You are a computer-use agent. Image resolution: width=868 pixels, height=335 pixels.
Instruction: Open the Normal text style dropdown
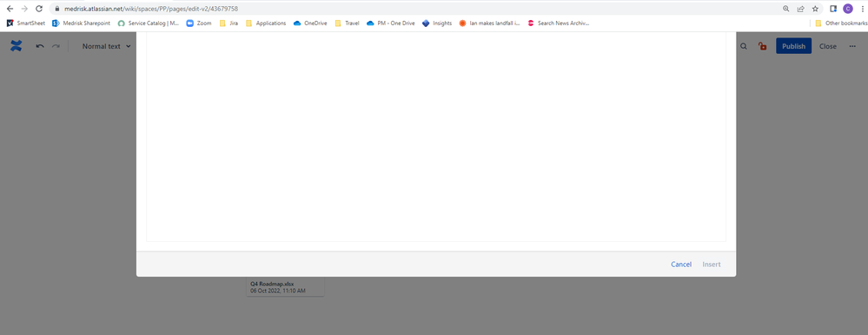click(x=106, y=46)
